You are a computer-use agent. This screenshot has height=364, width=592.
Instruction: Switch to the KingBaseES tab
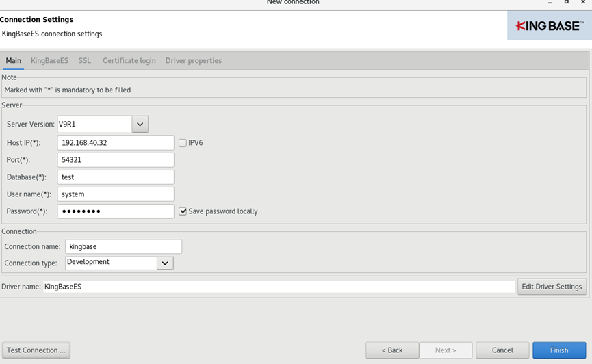click(x=49, y=61)
